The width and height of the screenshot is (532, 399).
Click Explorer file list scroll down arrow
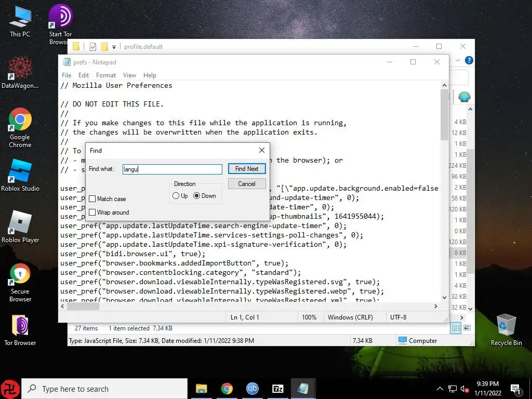(x=470, y=309)
